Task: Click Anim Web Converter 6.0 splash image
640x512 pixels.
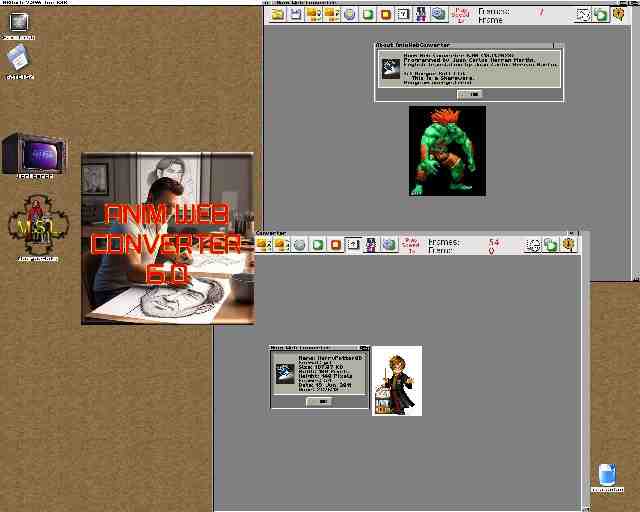Action: point(169,238)
